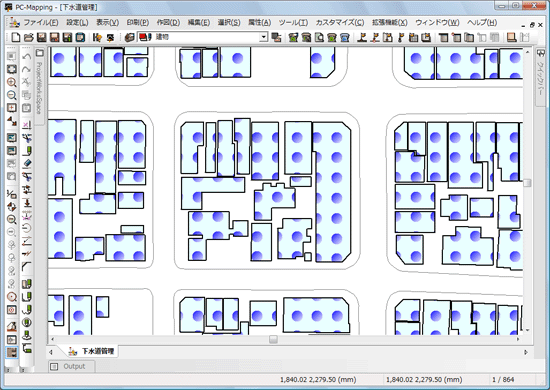Click the diagonal arrows pan icon
Screen dimensions: 550x390
(12, 121)
